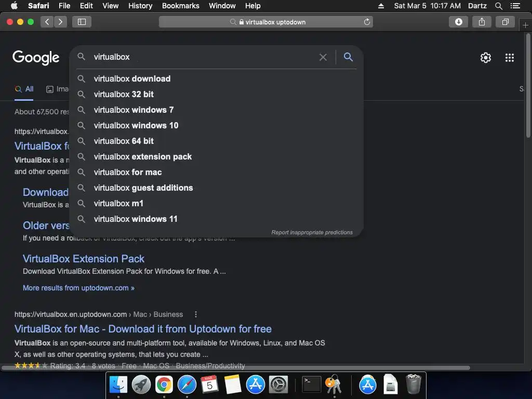Click the horizontal page scrollbar

pos(236,368)
